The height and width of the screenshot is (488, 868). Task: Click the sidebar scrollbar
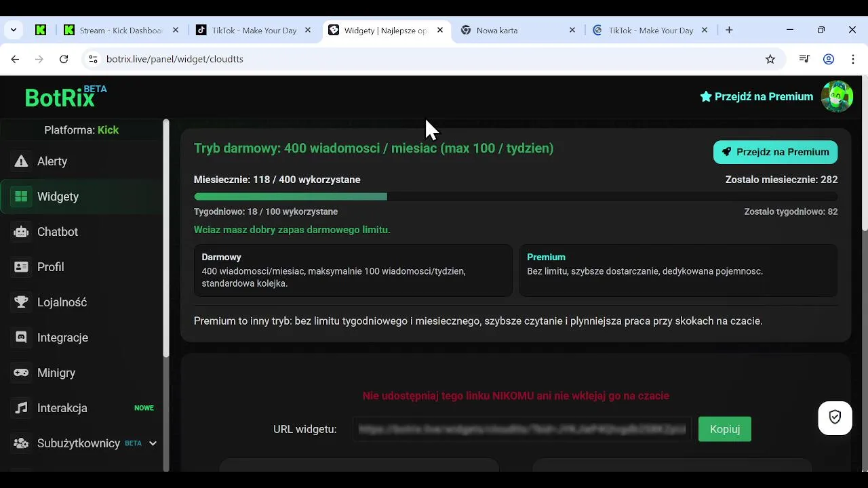[166, 239]
